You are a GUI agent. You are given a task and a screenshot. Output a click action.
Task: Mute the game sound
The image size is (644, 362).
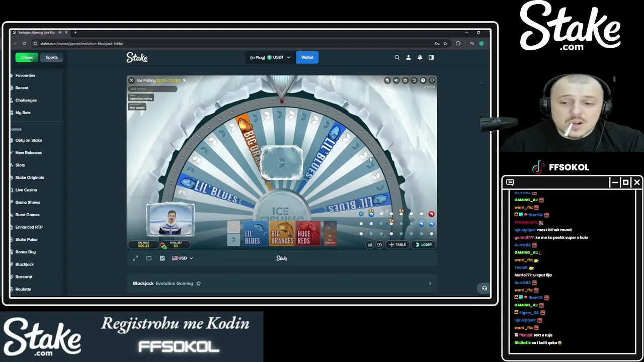pos(396,80)
